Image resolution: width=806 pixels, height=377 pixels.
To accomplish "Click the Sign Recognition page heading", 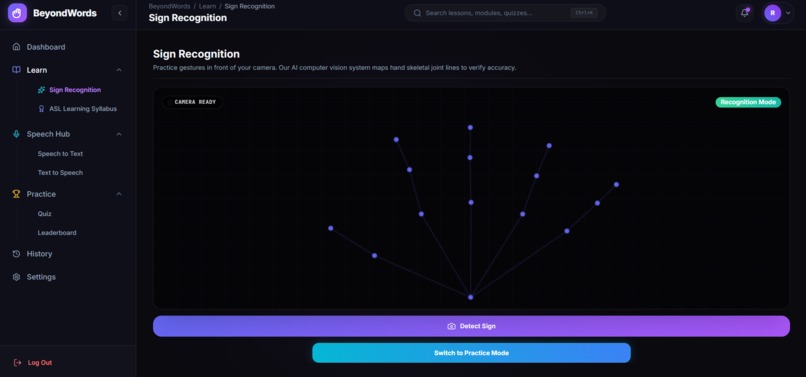I will 196,54.
